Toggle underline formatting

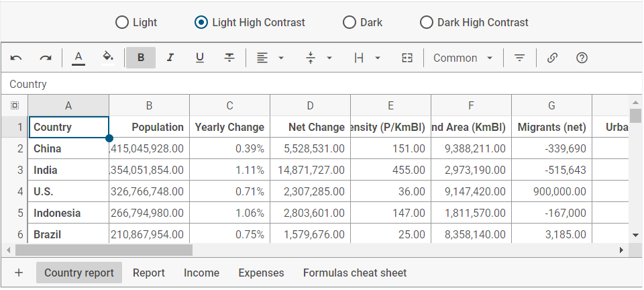pos(200,58)
